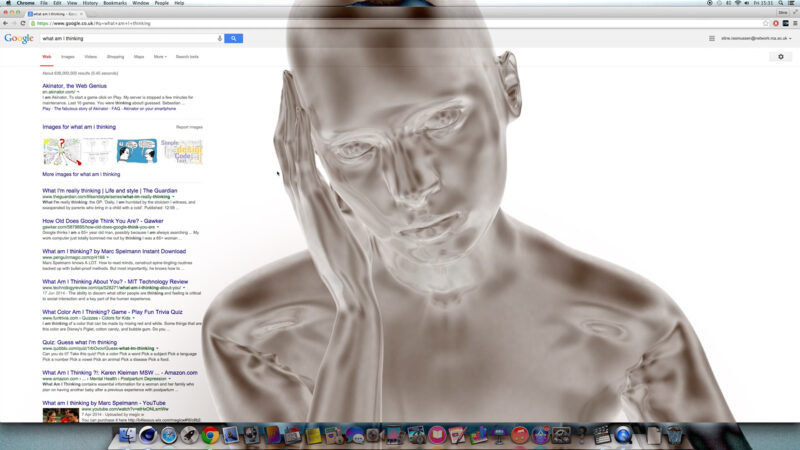
Task: Open Quiz: Guess what I'm thinking
Action: [x=80, y=342]
